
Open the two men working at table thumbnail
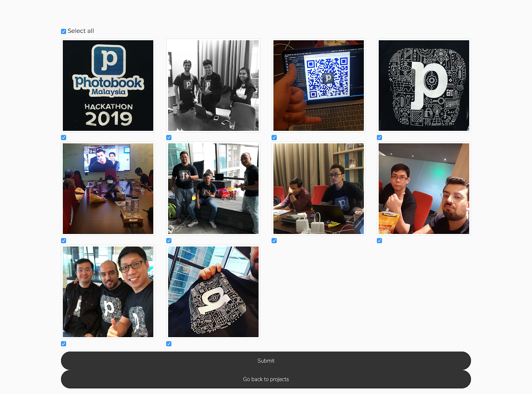click(319, 189)
